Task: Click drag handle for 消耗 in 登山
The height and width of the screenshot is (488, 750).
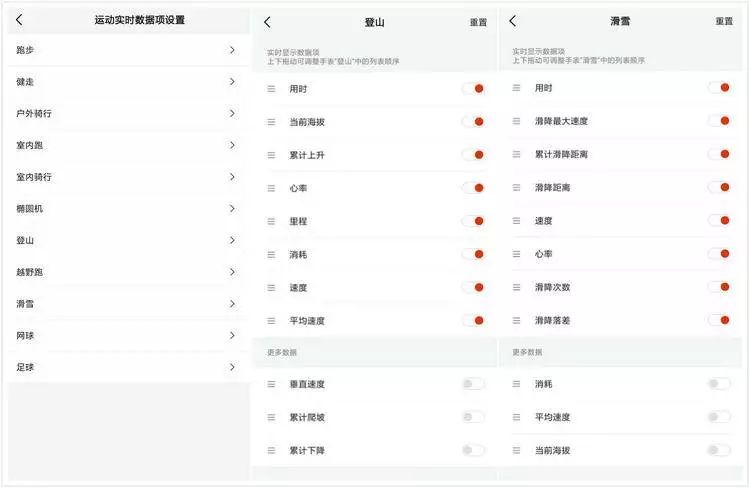Action: point(271,255)
